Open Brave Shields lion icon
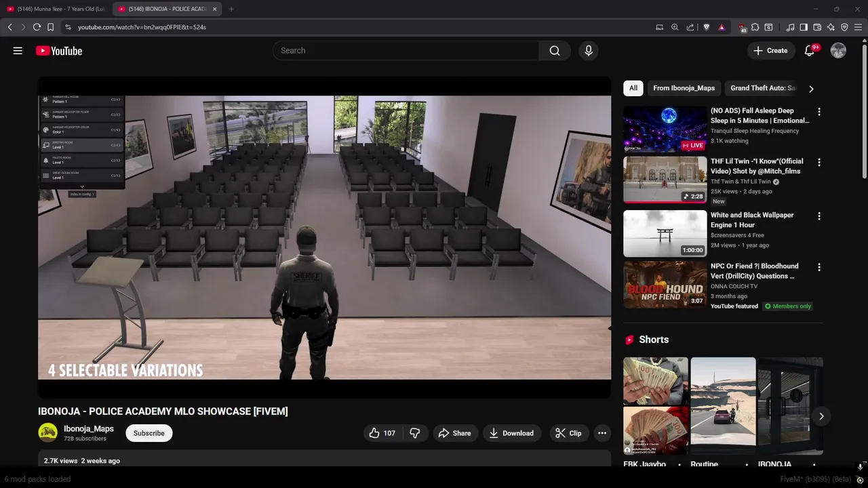This screenshot has width=868, height=488. pos(706,27)
